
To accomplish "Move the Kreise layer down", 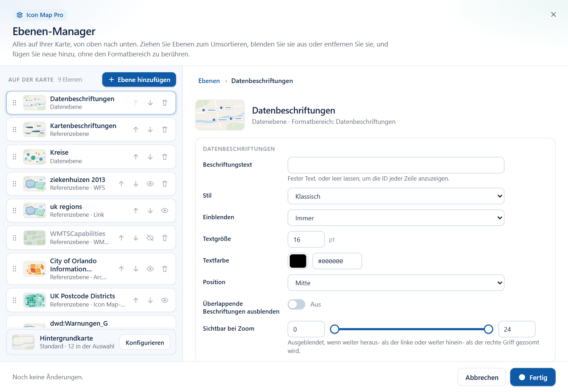I will (x=150, y=157).
